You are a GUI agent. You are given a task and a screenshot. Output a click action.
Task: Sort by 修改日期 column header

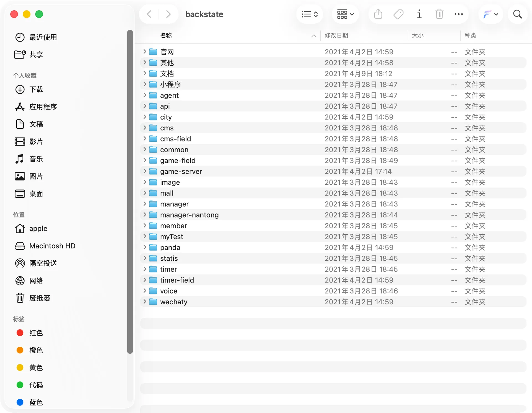336,36
